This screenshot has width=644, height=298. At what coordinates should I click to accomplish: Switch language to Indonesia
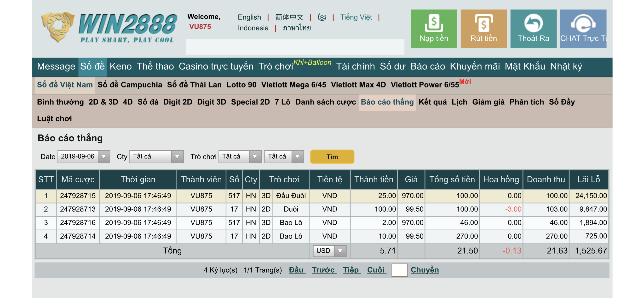tap(253, 28)
